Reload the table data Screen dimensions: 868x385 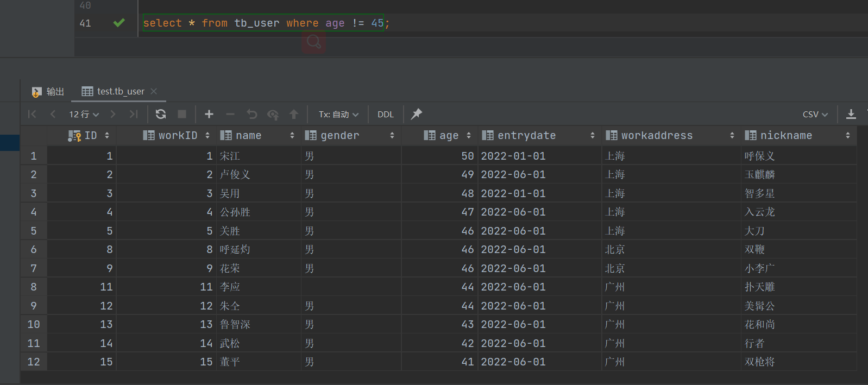[161, 114]
